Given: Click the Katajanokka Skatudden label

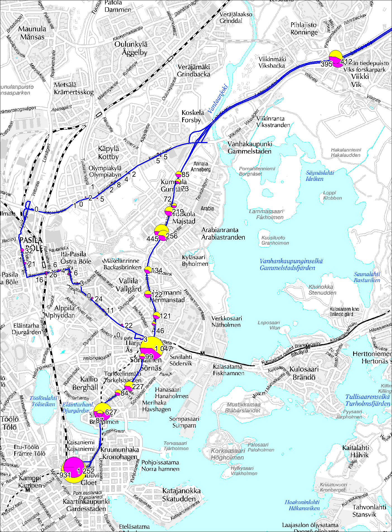Looking at the screenshot, I should [182, 495].
